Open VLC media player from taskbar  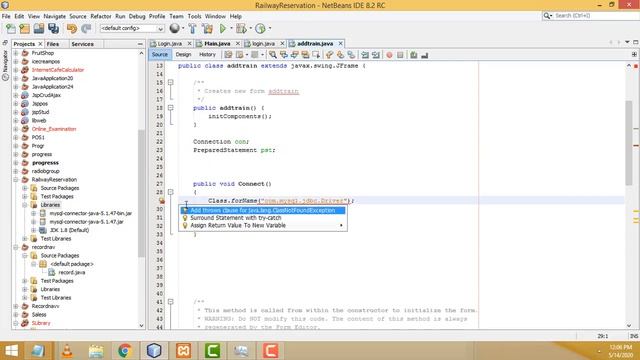coord(67,351)
